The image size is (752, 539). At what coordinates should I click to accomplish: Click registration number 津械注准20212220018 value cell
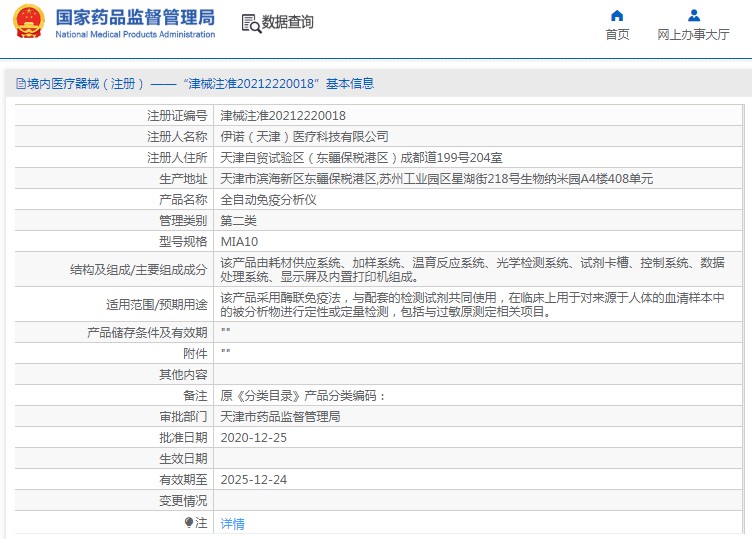pyautogui.click(x=283, y=116)
